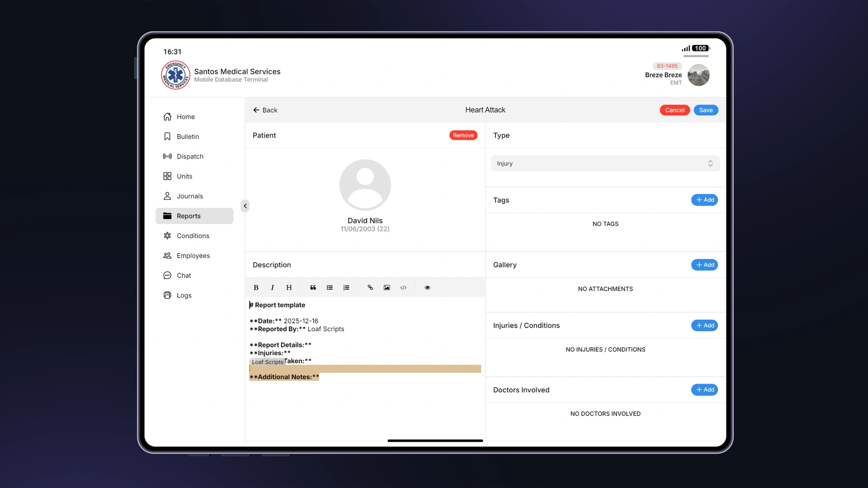Insert heading with the H icon
The height and width of the screenshot is (488, 868).
[289, 287]
